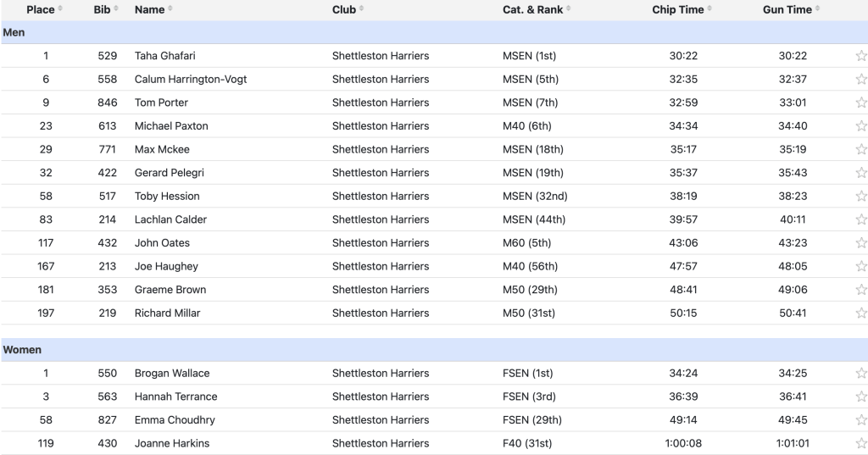Click star next to Max Mckee
868x455 pixels.
(x=861, y=149)
